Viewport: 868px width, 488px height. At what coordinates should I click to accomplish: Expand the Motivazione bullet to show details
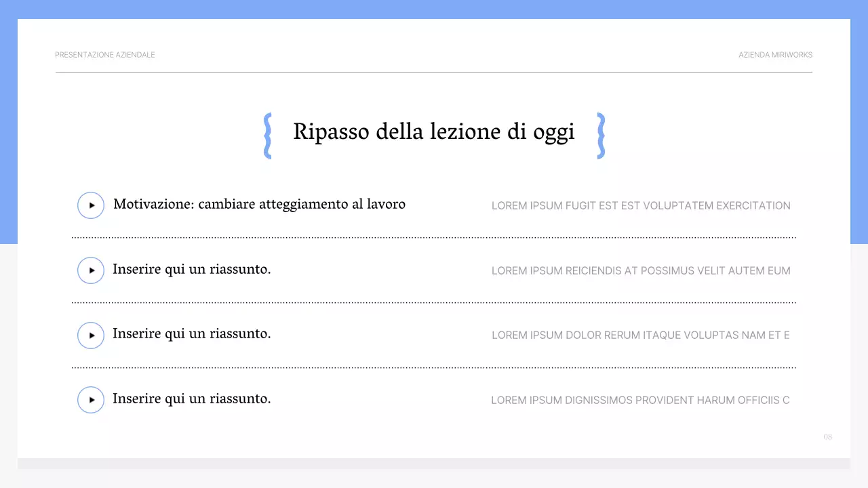[x=90, y=205]
